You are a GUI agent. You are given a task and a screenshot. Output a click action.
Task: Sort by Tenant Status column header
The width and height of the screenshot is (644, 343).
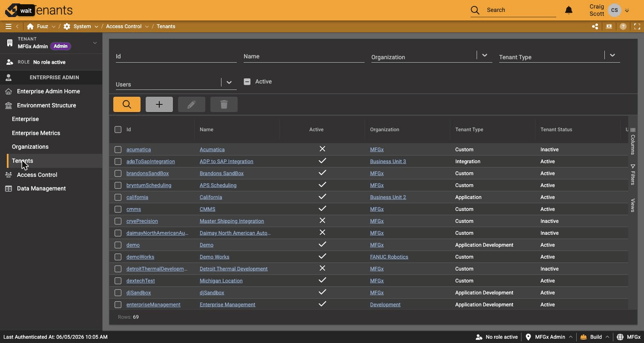556,130
